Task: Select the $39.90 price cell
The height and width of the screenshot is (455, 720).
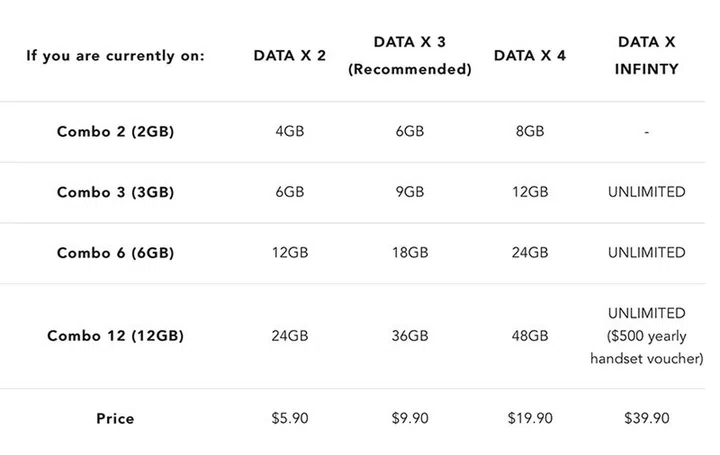Action: (647, 418)
